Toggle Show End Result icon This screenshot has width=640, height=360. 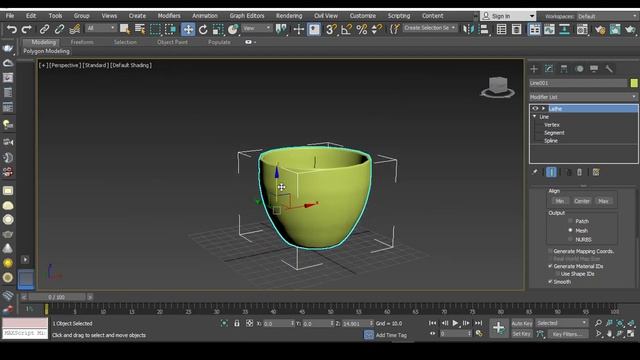(551, 172)
